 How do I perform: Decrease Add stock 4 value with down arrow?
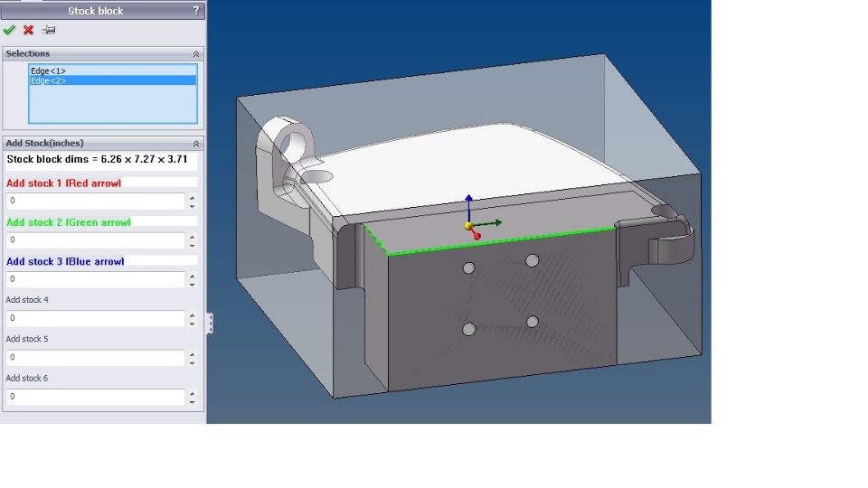click(x=192, y=324)
